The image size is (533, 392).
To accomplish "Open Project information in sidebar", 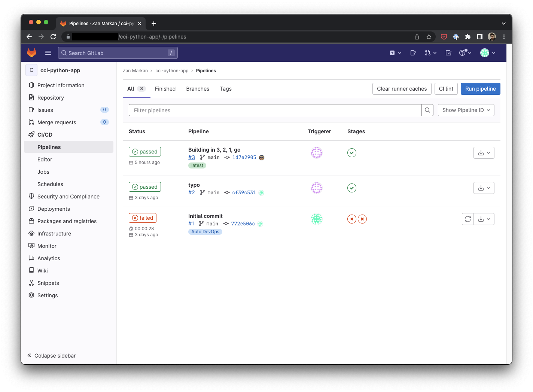I will pyautogui.click(x=68, y=85).
